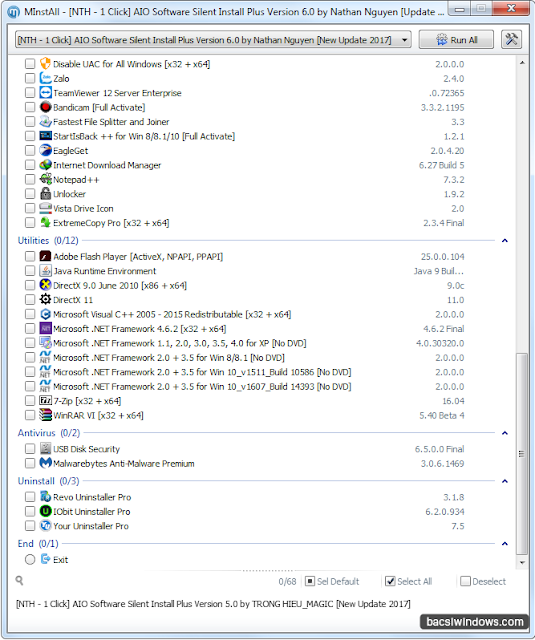
Task: Open the AIO software preset dropdown
Action: click(x=213, y=40)
